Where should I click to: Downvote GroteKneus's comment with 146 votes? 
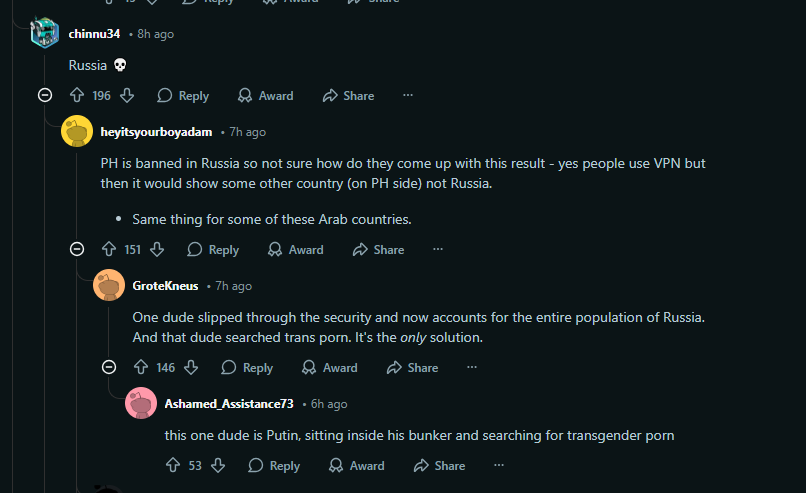click(x=191, y=368)
